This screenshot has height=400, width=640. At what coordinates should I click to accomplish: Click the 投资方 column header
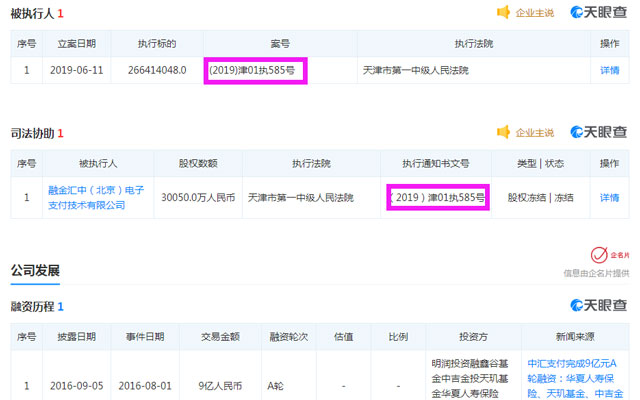pos(473,336)
